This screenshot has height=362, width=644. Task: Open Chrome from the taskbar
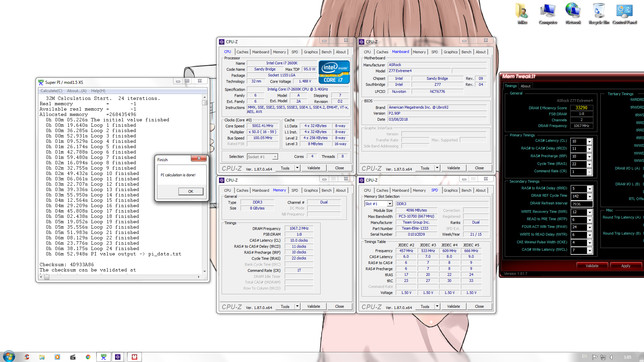[88, 357]
